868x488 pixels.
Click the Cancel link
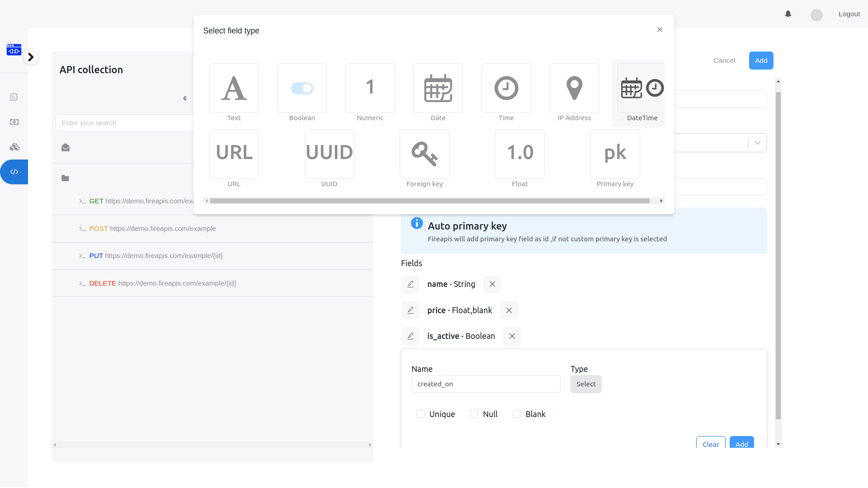724,61
